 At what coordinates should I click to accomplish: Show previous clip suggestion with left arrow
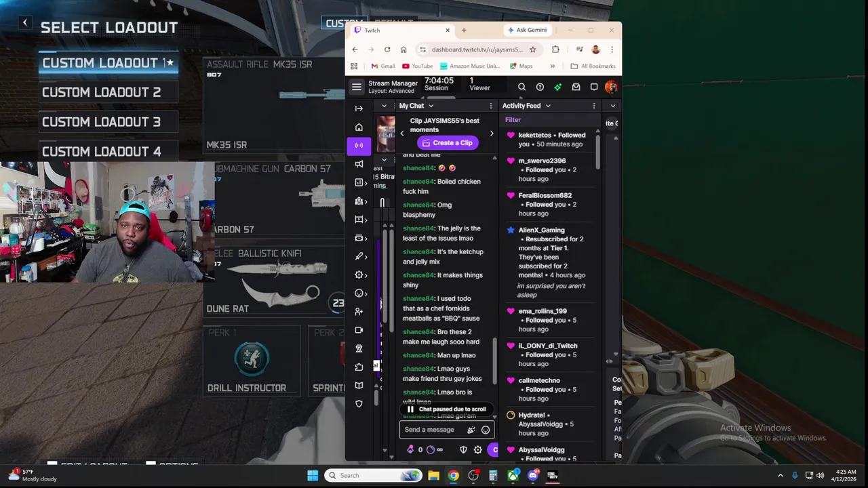pyautogui.click(x=401, y=134)
